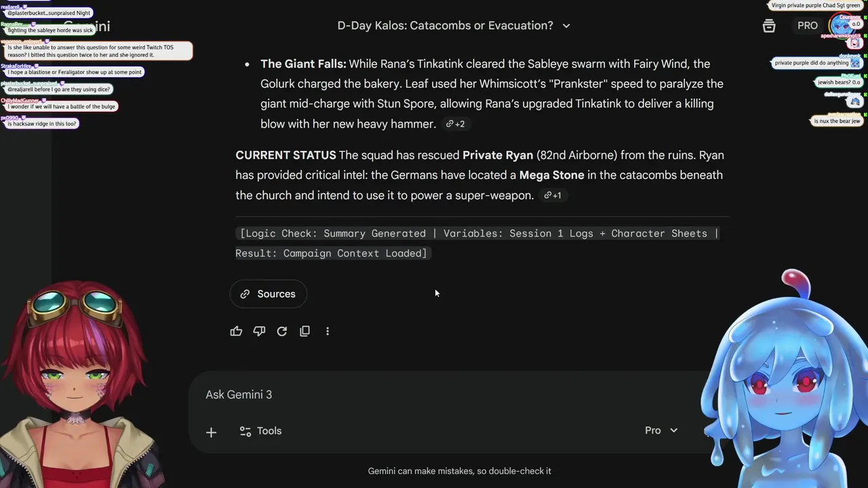
Task: Expand the +2 citation chip
Action: (455, 124)
